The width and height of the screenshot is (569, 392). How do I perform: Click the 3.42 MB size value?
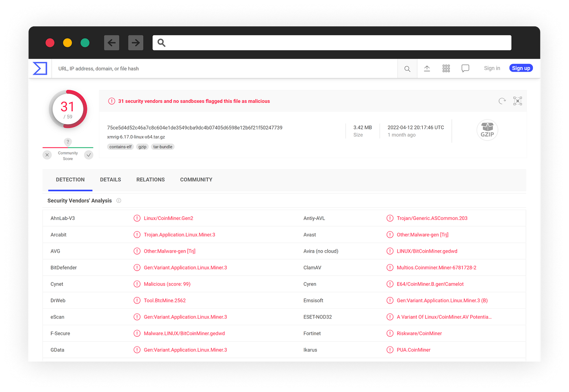[x=363, y=128]
